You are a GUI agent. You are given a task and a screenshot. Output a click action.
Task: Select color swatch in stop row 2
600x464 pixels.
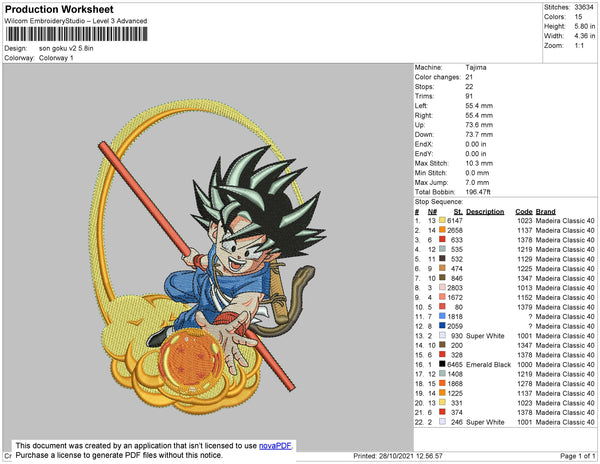click(442, 230)
